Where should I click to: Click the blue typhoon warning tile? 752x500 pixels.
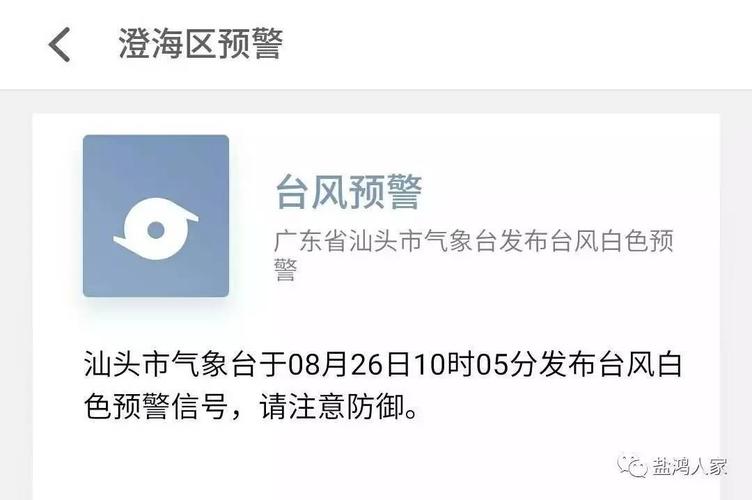[x=156, y=216]
